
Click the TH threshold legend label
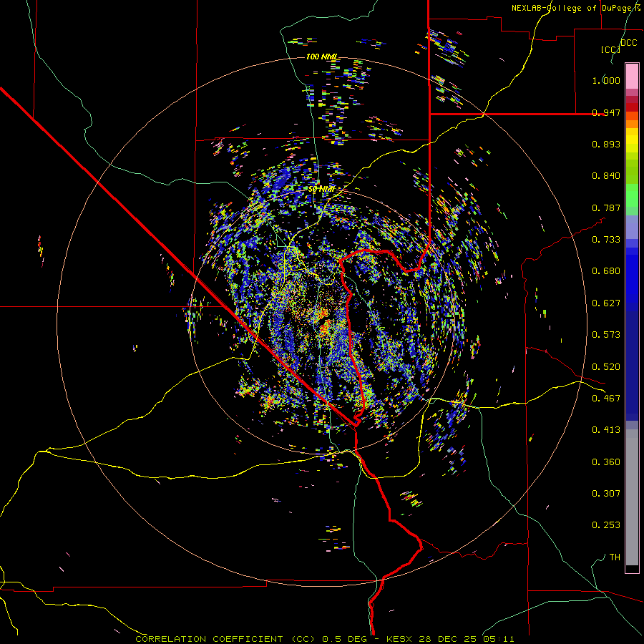[x=615, y=557]
